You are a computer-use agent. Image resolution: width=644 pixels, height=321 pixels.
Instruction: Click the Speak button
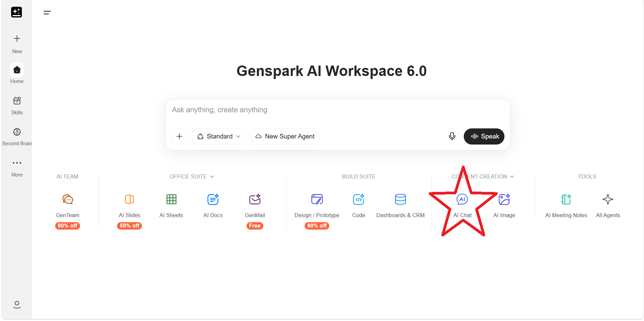click(x=484, y=136)
